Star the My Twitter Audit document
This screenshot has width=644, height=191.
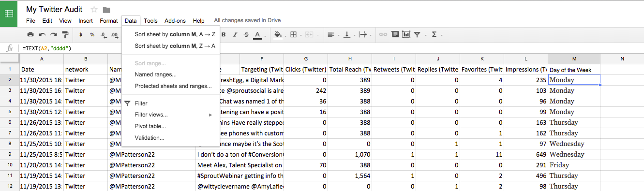click(x=94, y=10)
